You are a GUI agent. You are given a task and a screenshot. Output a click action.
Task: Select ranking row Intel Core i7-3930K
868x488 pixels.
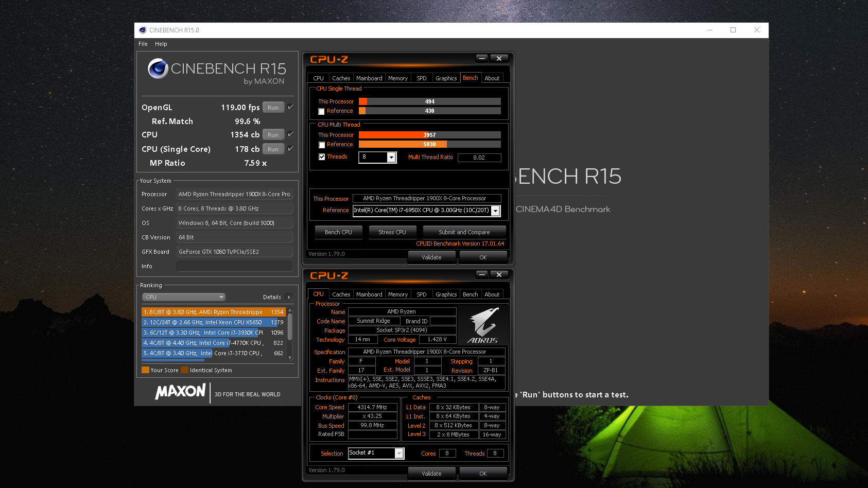pyautogui.click(x=213, y=333)
